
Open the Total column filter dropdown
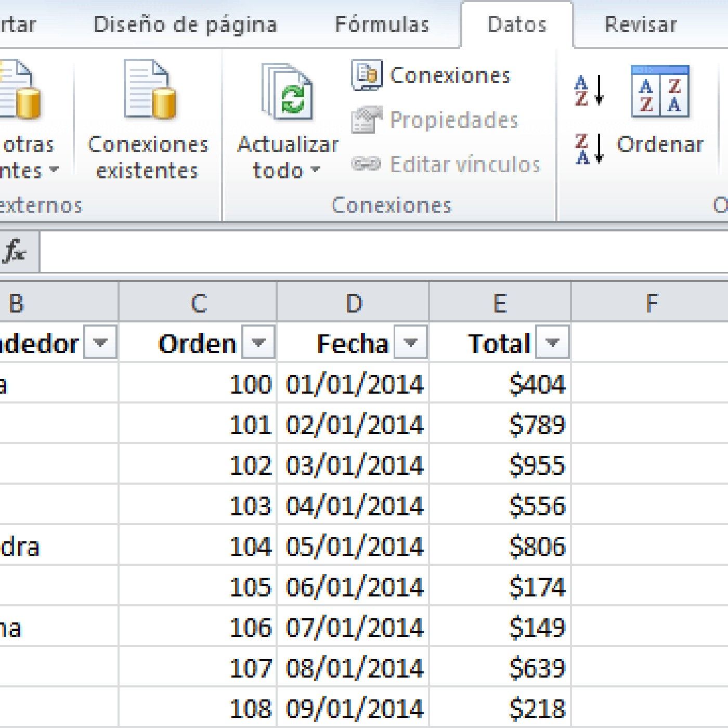coord(553,342)
